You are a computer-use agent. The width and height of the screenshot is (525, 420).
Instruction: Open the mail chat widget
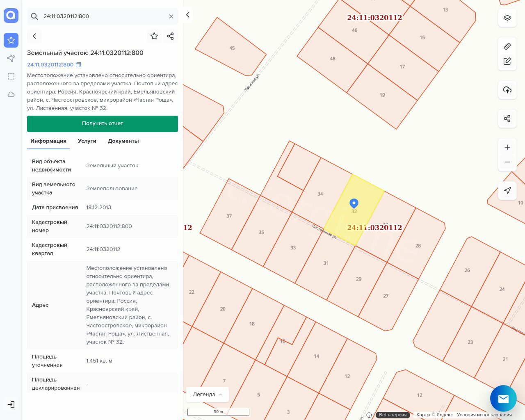click(503, 398)
